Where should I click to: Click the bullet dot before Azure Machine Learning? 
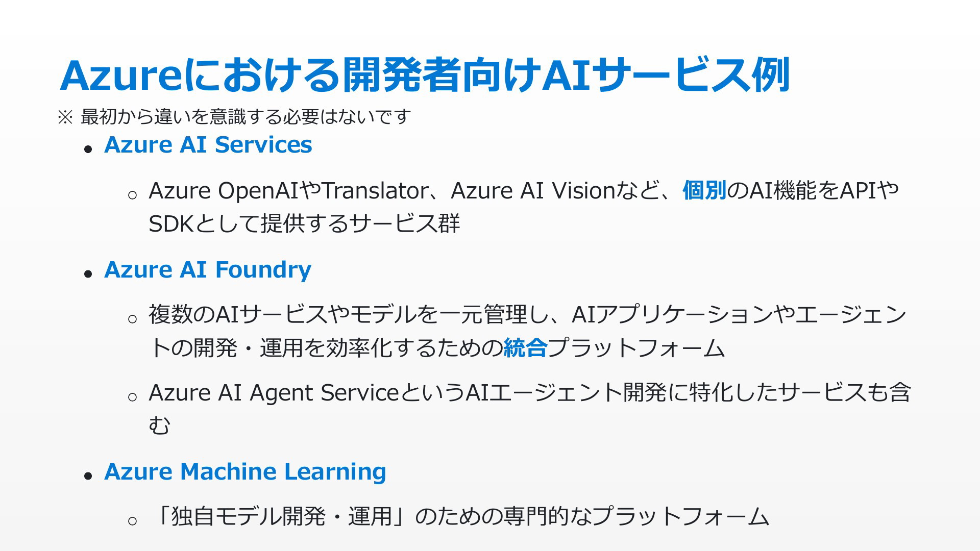point(88,476)
